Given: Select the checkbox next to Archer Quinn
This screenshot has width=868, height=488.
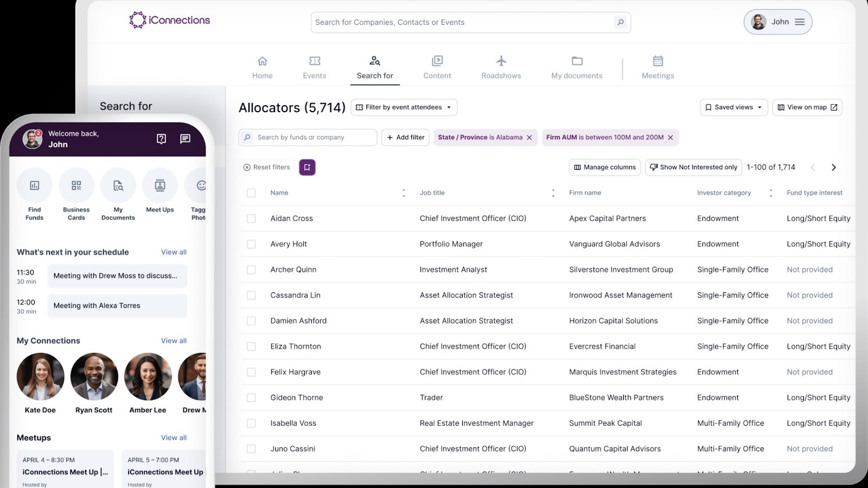Looking at the screenshot, I should coord(251,269).
